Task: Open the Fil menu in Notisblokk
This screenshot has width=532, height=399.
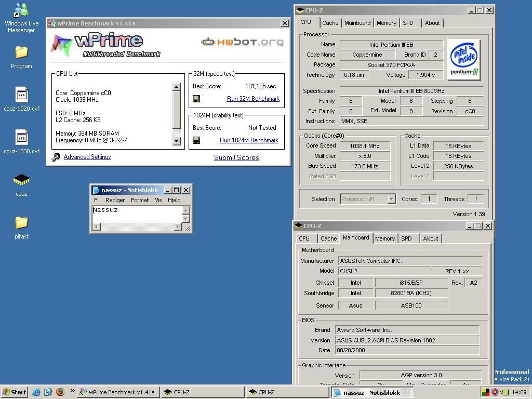Action: [97, 200]
